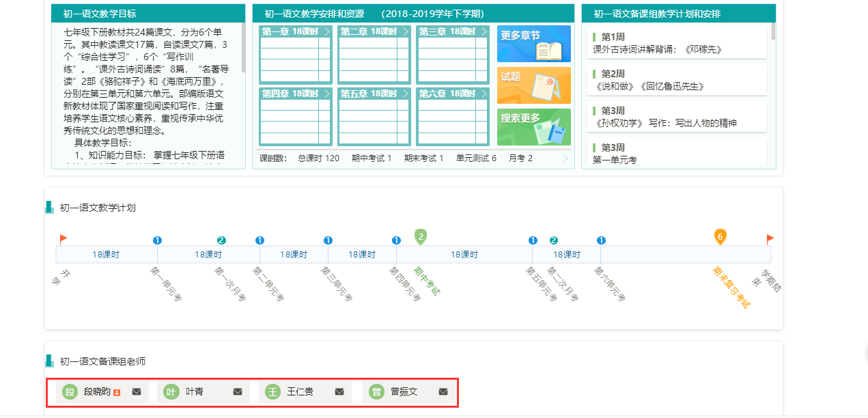Click the envelope icon next to 叶青
Image resolution: width=868 pixels, height=418 pixels.
(238, 391)
